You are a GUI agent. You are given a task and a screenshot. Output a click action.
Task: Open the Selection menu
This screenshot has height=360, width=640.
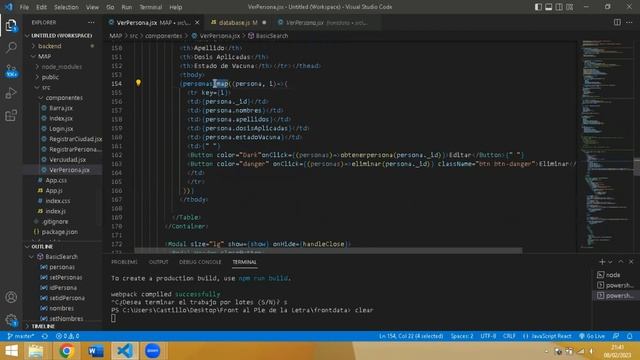pos(66,7)
